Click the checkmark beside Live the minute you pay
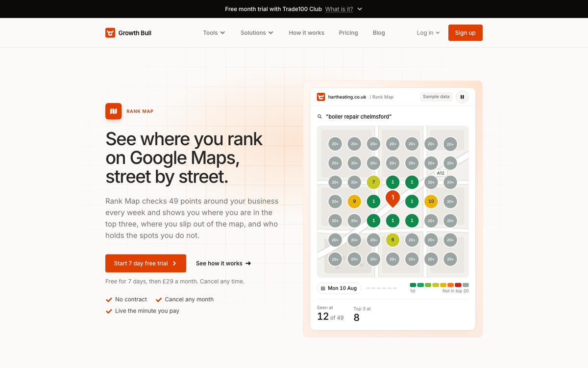588x368 pixels. point(109,311)
